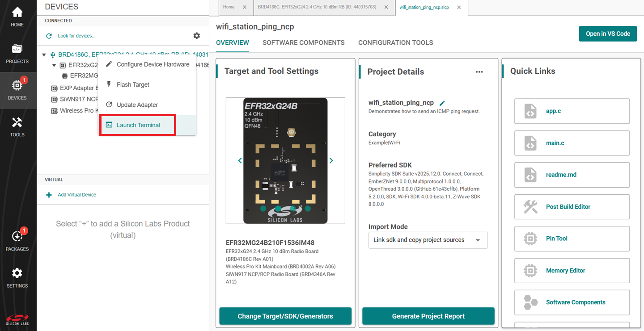The image size is (644, 331).
Task: Open the Tools sidebar section
Action: (17, 126)
